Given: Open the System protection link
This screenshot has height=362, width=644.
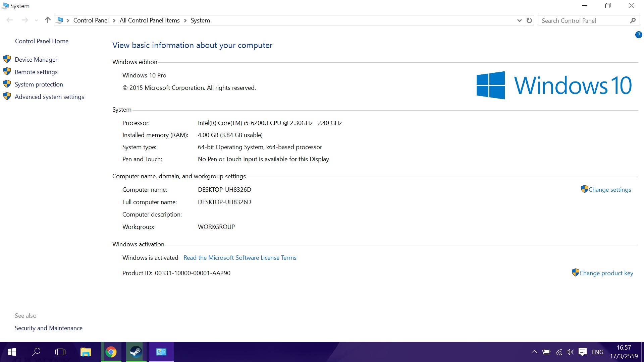Looking at the screenshot, I should (39, 84).
